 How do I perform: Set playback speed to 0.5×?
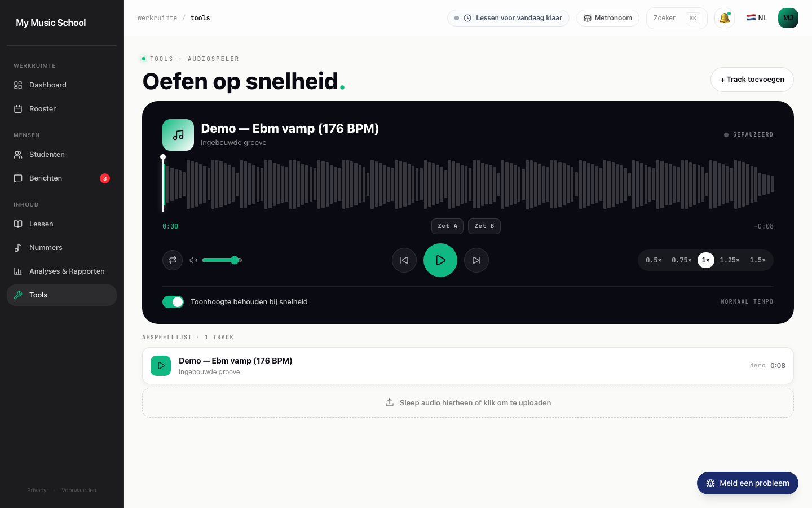[654, 260]
